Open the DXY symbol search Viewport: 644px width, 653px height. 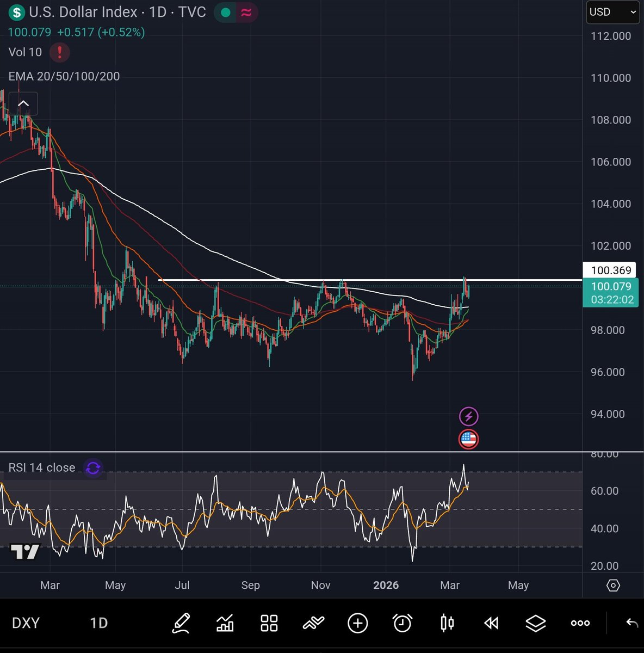point(26,623)
